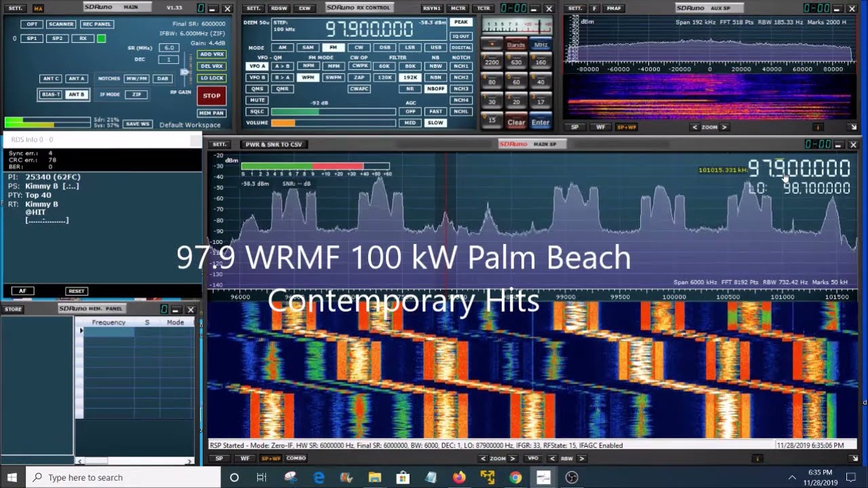Viewport: 868px width, 488px height.
Task: Select the 2200 band key on keypad
Action: tap(492, 62)
